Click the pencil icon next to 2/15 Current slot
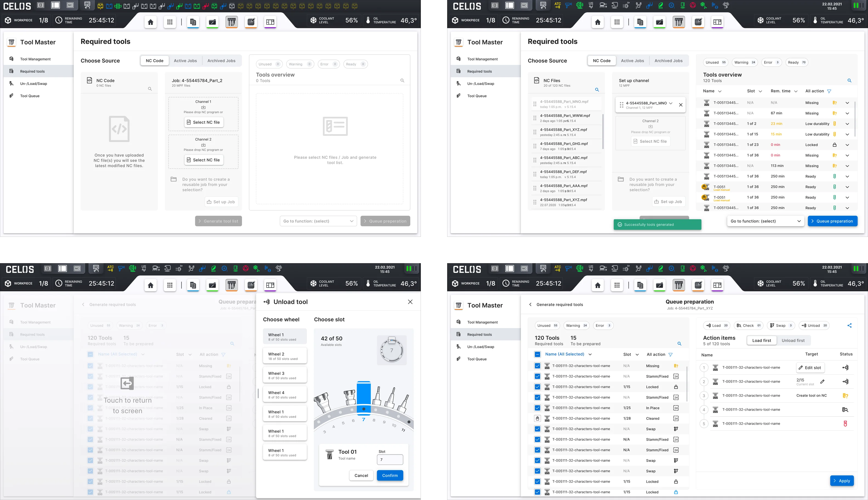The width and height of the screenshot is (868, 500). coord(822,382)
